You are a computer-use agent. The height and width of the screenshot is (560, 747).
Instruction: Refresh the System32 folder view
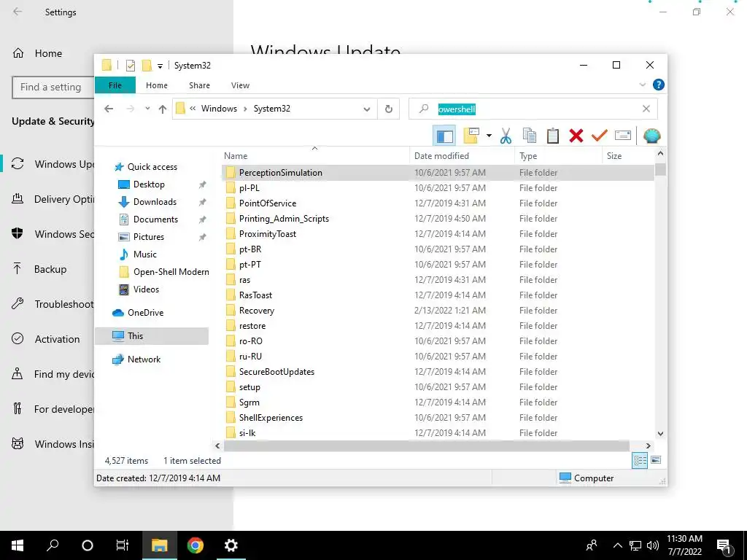[389, 109]
